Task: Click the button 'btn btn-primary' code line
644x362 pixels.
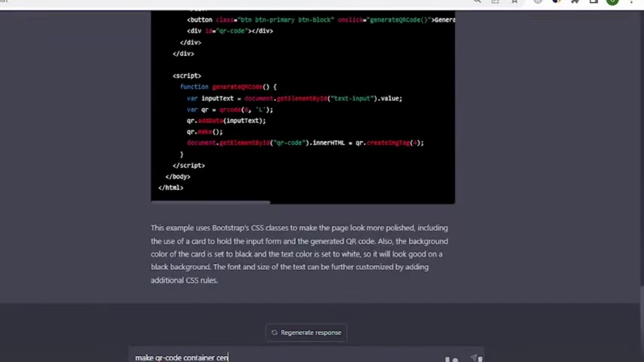Action: point(320,20)
